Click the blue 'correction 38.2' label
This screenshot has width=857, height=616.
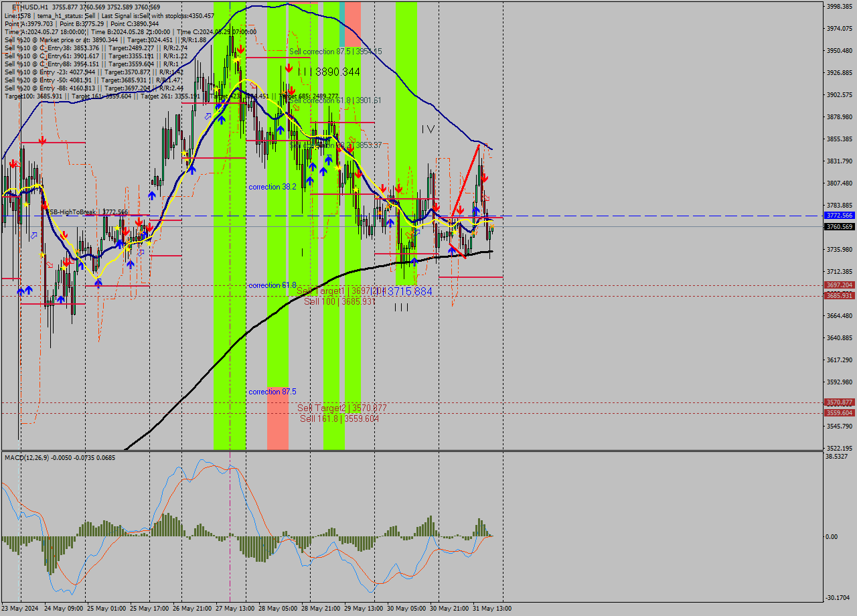tap(272, 187)
